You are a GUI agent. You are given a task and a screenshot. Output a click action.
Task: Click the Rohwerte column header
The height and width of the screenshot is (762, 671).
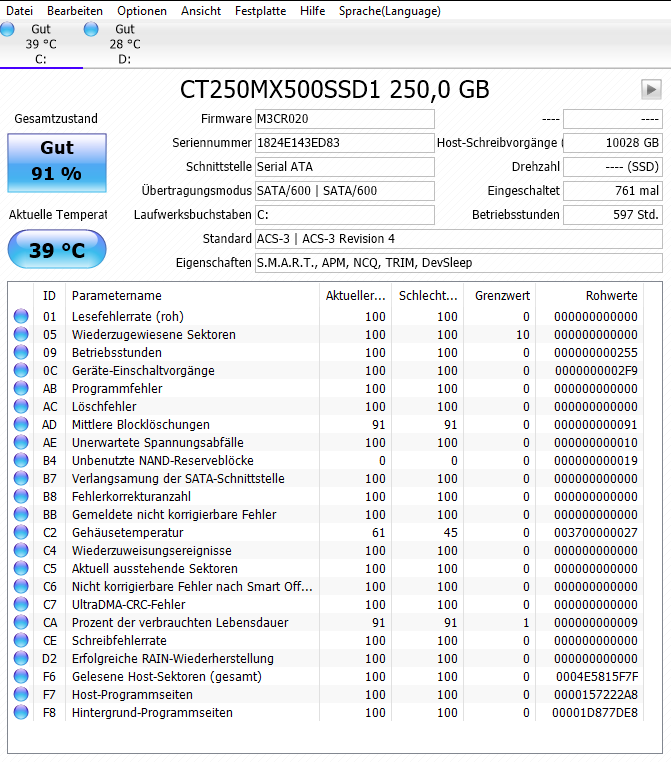pyautogui.click(x=589, y=295)
